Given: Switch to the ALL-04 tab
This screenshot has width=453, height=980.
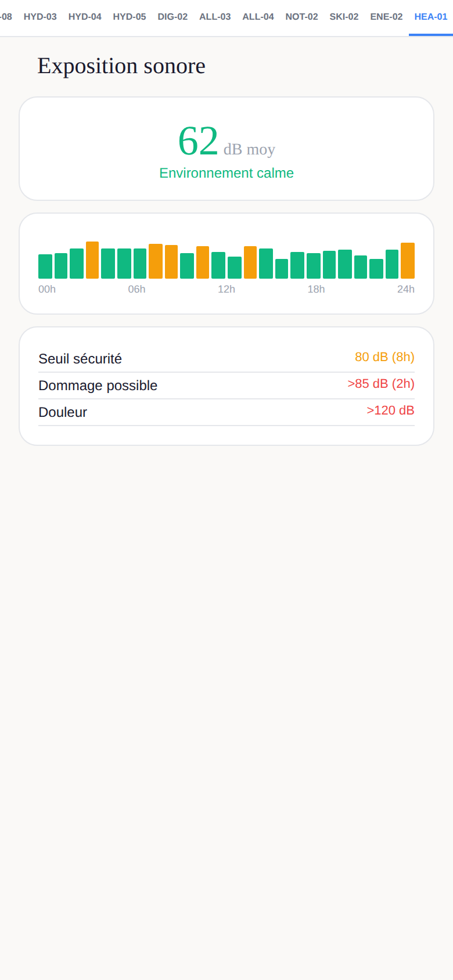Looking at the screenshot, I should (258, 17).
